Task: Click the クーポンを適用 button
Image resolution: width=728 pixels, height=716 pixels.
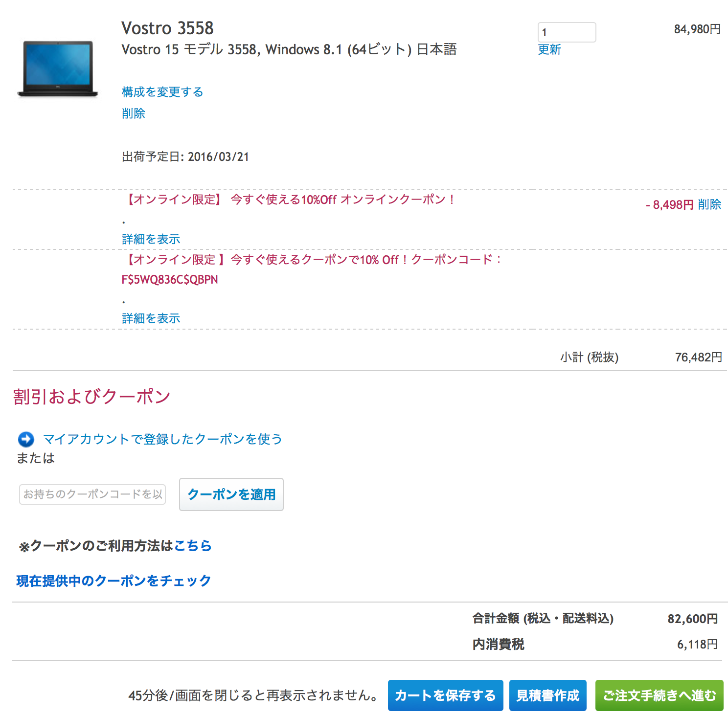Action: (x=231, y=494)
